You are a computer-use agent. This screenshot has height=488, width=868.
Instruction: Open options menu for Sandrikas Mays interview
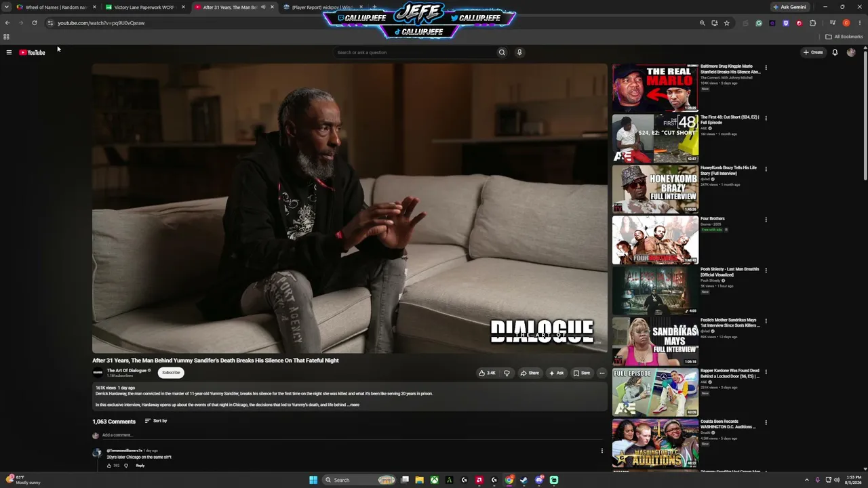(x=766, y=321)
